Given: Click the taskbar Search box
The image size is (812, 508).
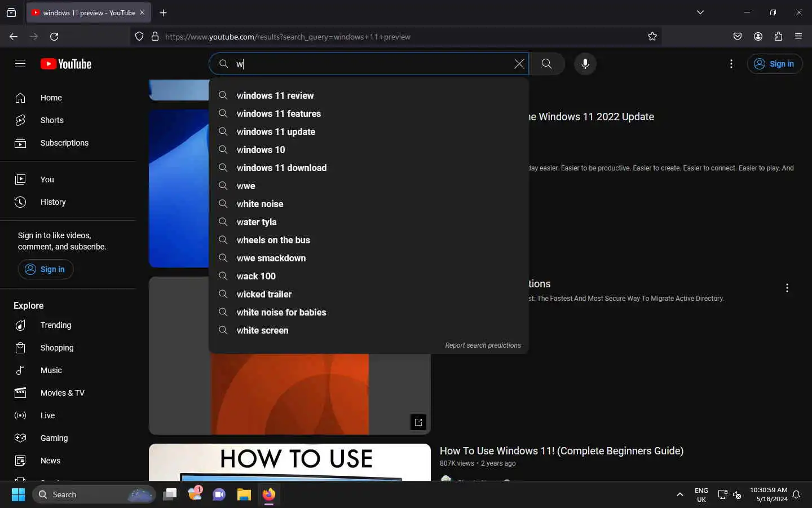Looking at the screenshot, I should (94, 494).
